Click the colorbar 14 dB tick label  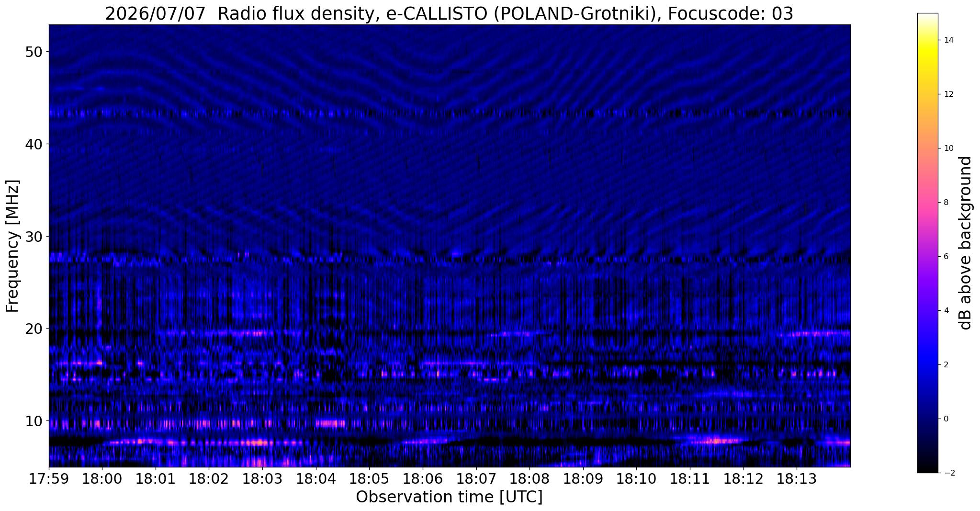(948, 40)
